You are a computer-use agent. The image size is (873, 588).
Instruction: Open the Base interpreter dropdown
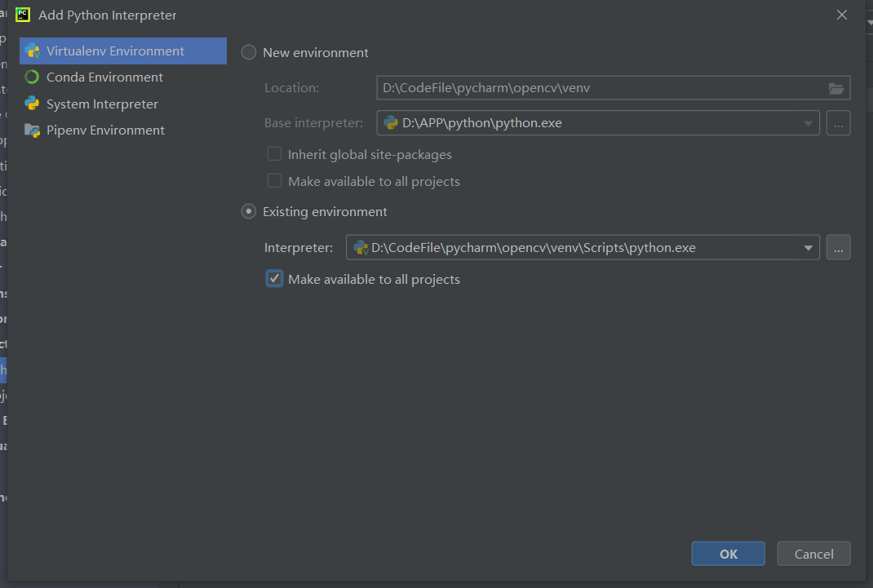point(598,123)
